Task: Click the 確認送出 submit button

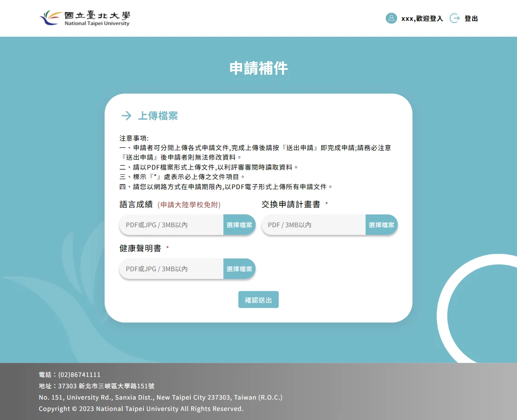Action: (x=258, y=299)
